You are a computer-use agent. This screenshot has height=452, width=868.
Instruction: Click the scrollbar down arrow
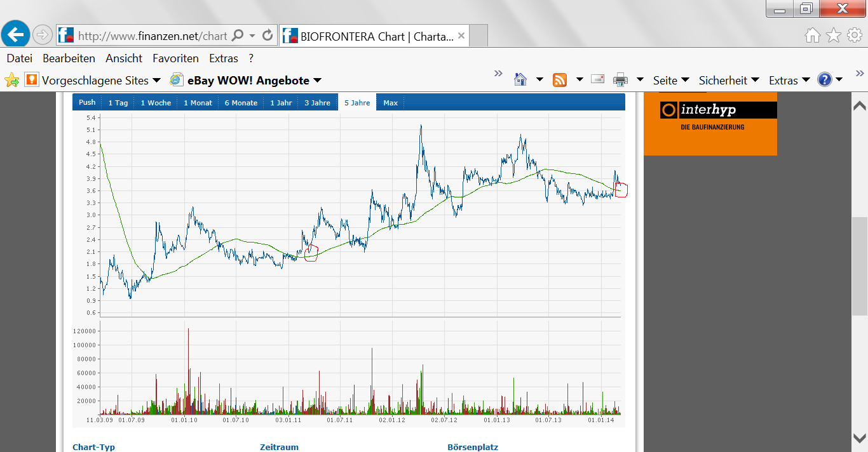860,438
